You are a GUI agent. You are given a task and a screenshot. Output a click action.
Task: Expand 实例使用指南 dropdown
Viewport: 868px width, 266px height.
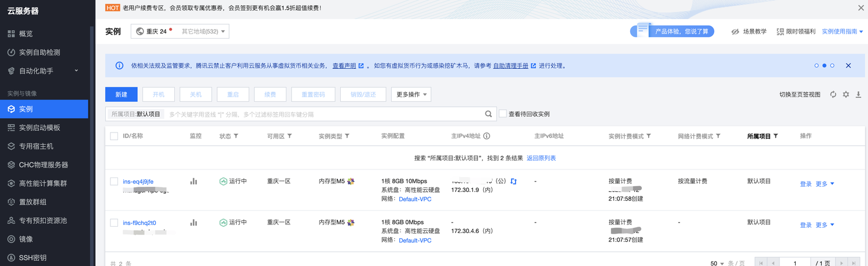(842, 32)
